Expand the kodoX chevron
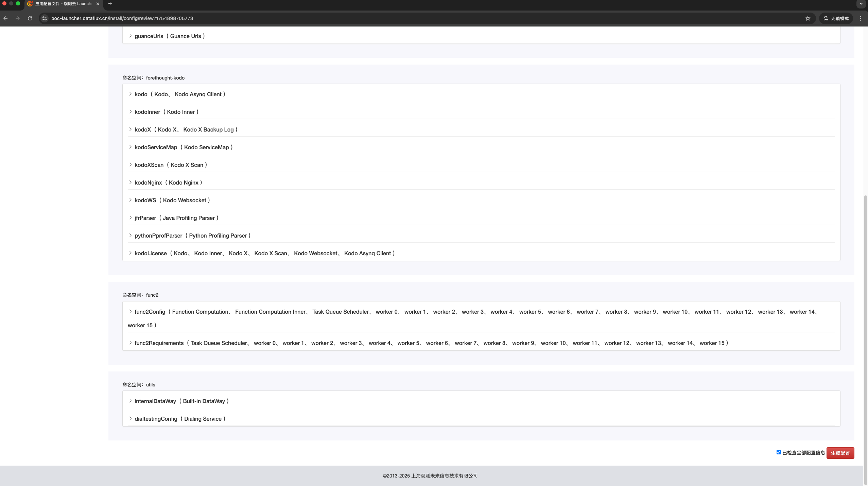The image size is (868, 486). (130, 129)
